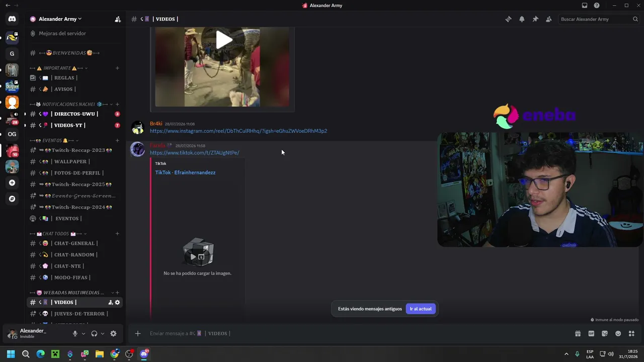The image size is (644, 362).
Task: Open Alexander_ user panel avatar
Action: coord(12,333)
